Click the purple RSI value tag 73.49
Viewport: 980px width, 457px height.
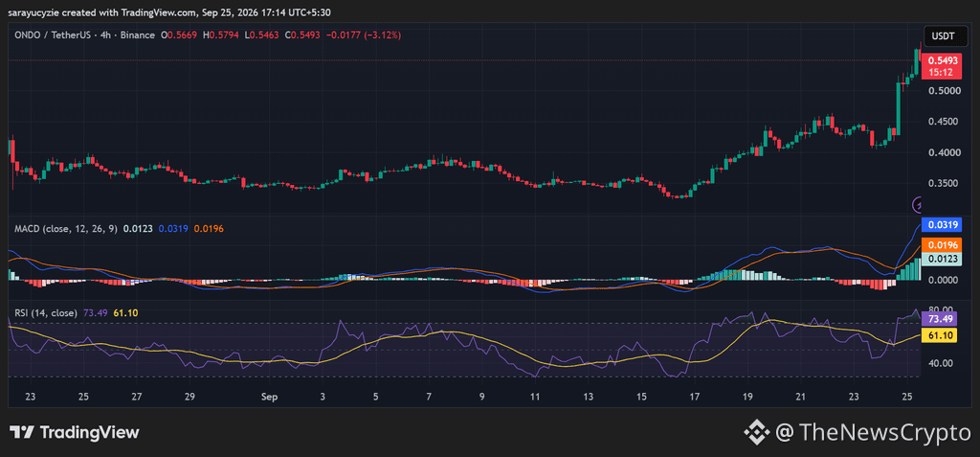[x=940, y=319]
